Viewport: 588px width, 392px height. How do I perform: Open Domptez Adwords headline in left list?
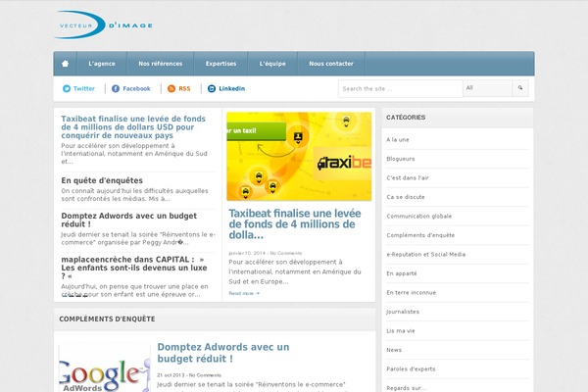[129, 220]
